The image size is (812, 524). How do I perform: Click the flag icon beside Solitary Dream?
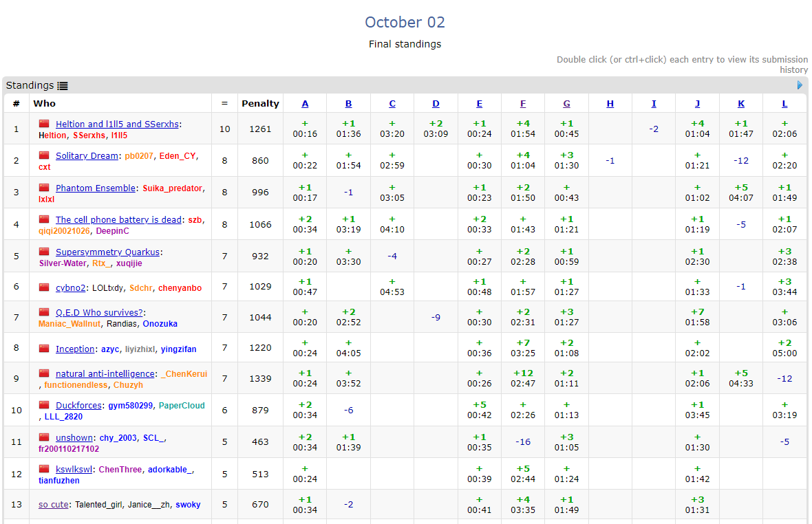44,155
